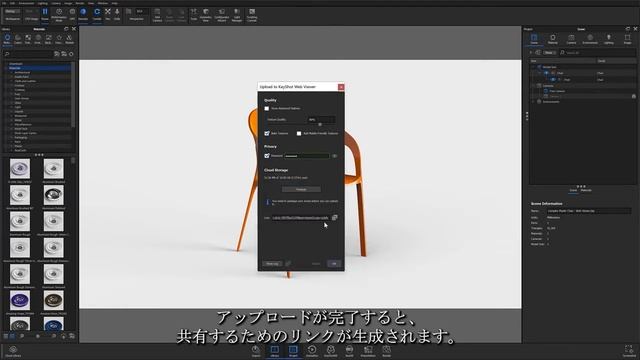Screen dimensions: 640x360
Task: Expand the Environments tree node
Action: (533, 102)
